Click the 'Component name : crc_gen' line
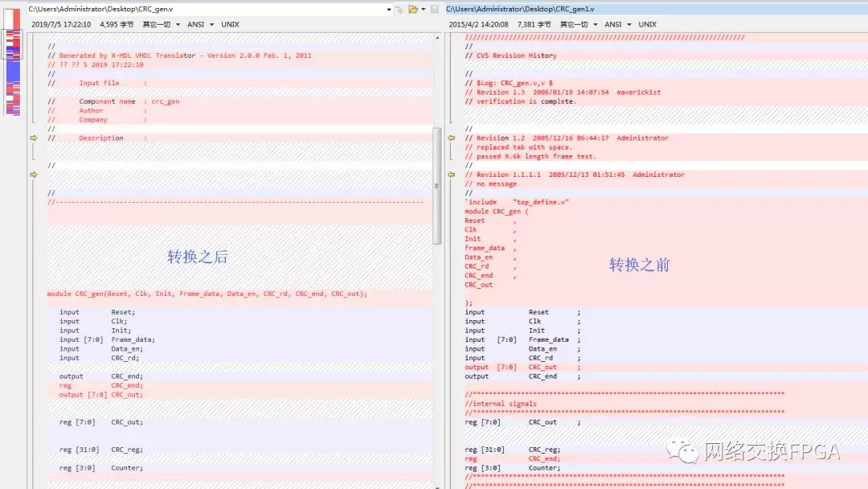Viewport: 868px width, 489px height. point(113,101)
